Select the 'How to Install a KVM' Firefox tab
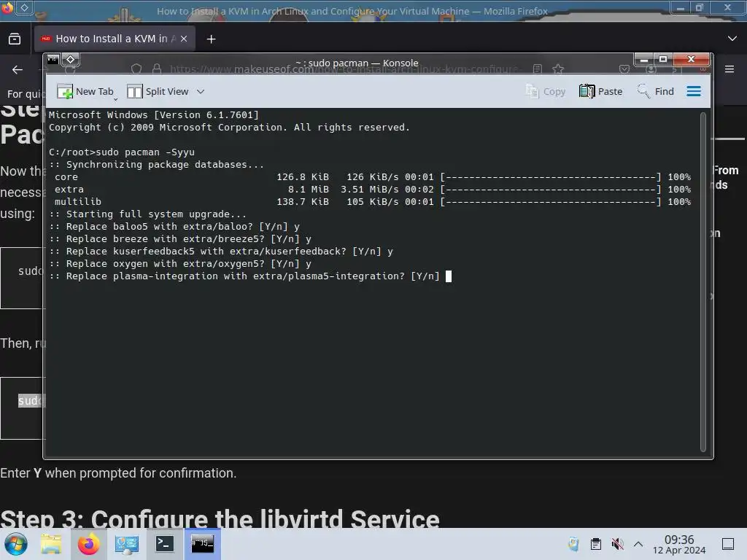The height and width of the screenshot is (560, 747). [115, 39]
